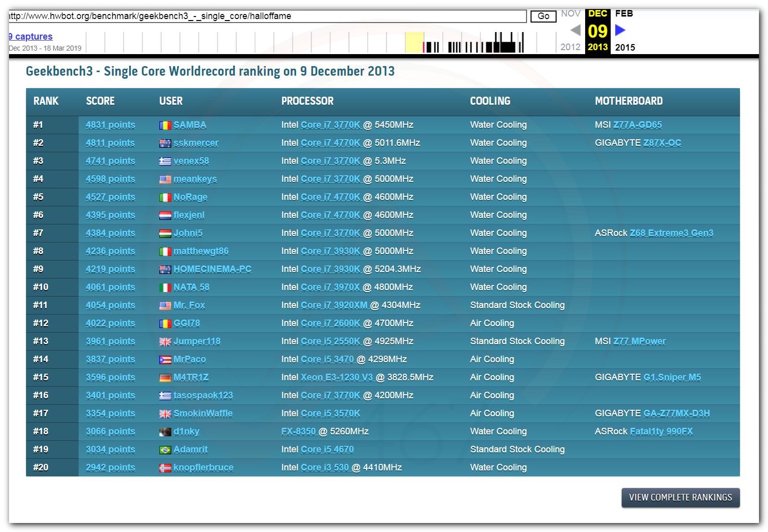
Task: Open 2942 points score link
Action: point(110,467)
